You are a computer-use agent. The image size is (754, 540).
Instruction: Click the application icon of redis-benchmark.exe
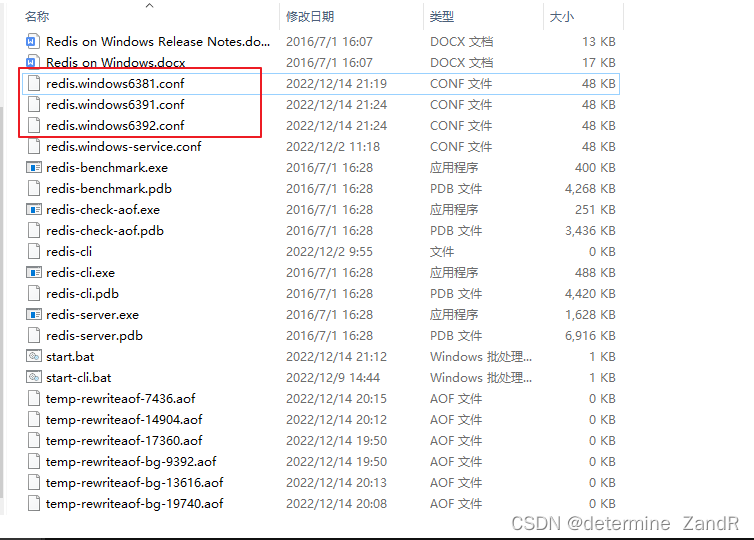click(34, 168)
